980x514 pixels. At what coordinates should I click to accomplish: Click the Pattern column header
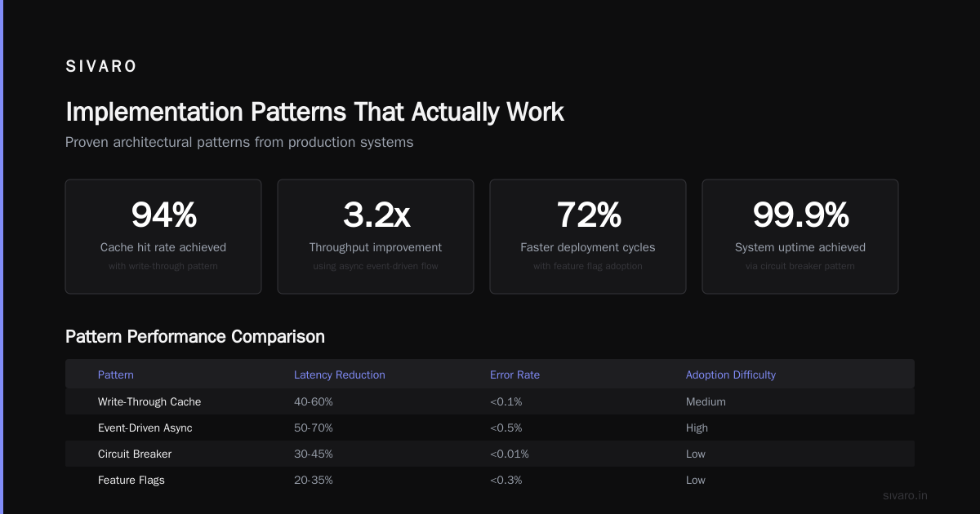[x=116, y=374]
